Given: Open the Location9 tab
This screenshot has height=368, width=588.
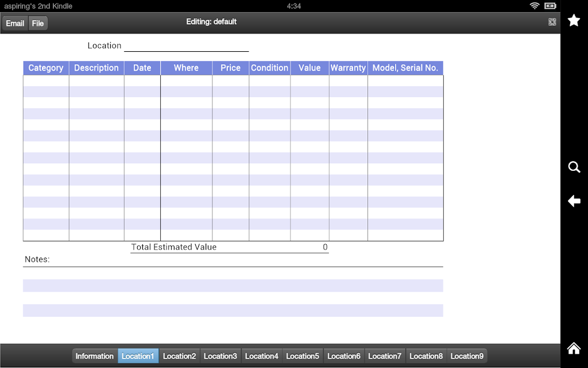Looking at the screenshot, I should (467, 356).
